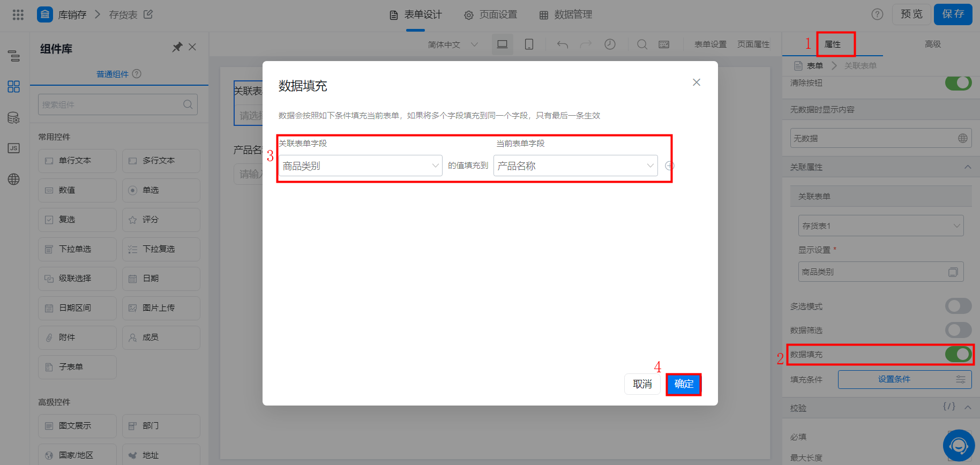Select the 属性 tab

click(x=833, y=44)
